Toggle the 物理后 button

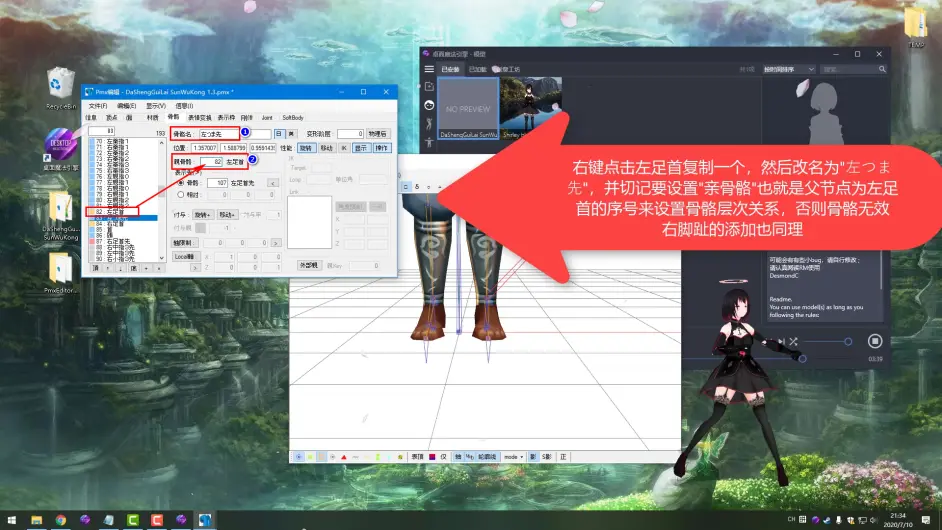point(377,133)
